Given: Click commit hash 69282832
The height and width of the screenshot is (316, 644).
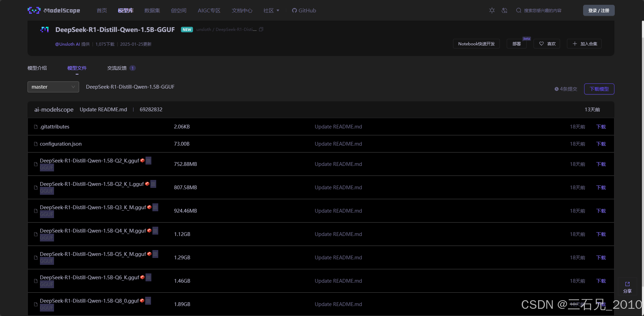Looking at the screenshot, I should [x=151, y=110].
